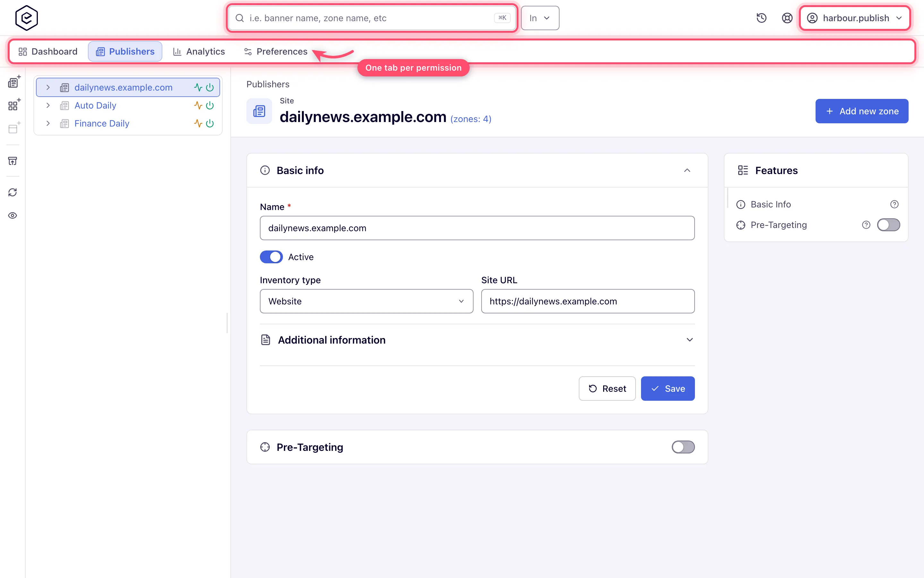The image size is (924, 578).
Task: Switch to the Preferences tab
Action: [276, 52]
